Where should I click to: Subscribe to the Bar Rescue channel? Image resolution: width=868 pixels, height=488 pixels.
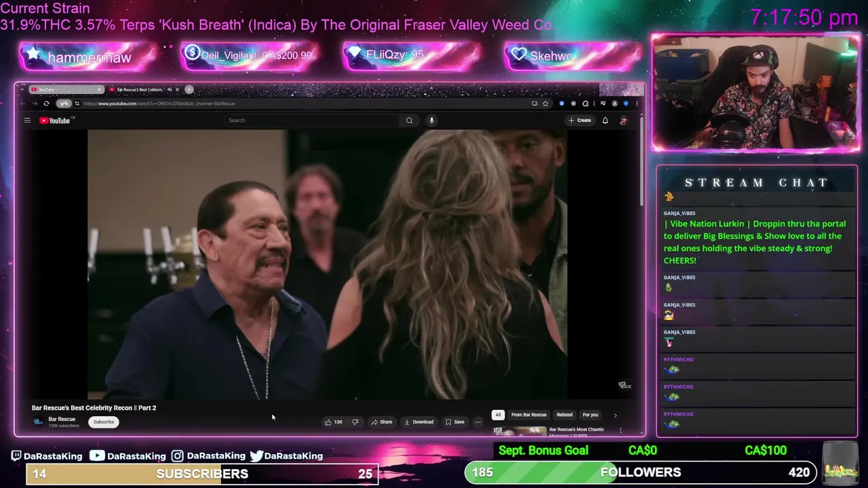coord(104,422)
